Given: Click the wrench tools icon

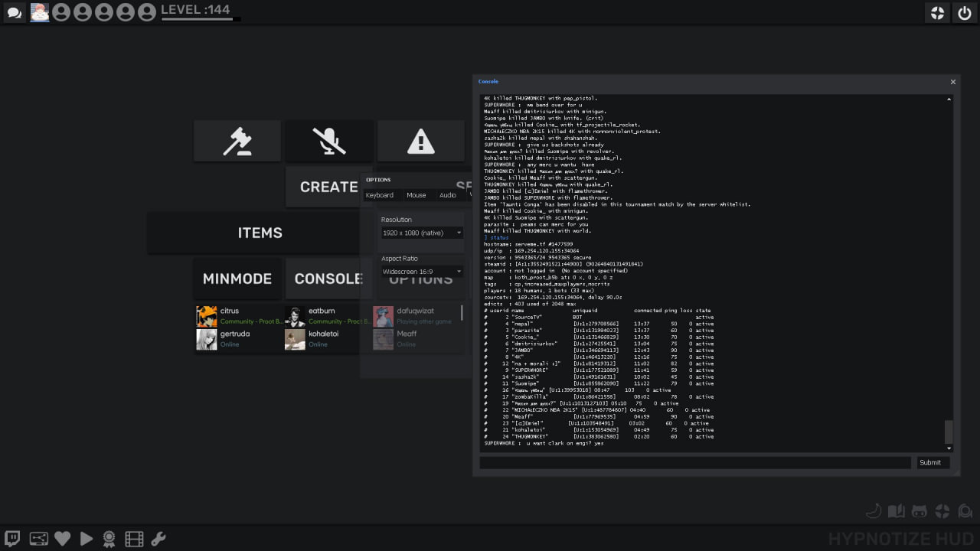Looking at the screenshot, I should [158, 539].
